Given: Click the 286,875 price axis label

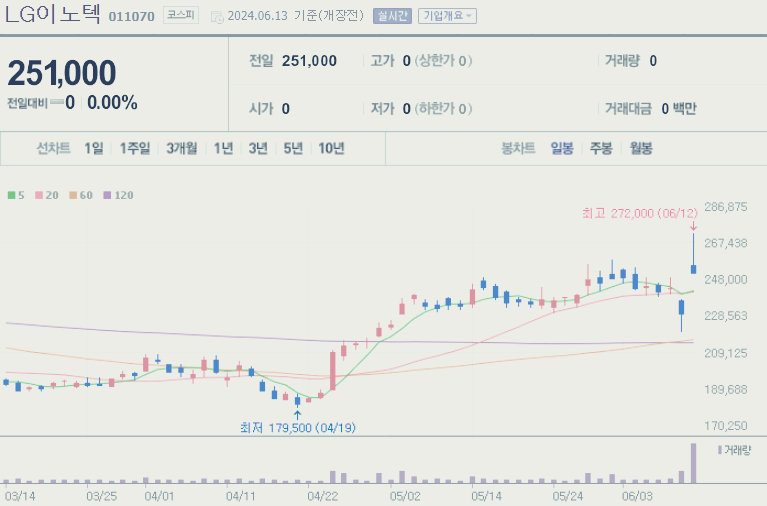Looking at the screenshot, I should pyautogui.click(x=726, y=207).
